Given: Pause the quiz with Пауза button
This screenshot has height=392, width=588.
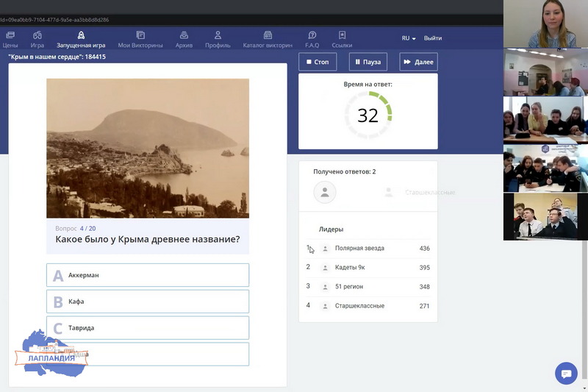Looking at the screenshot, I should pyautogui.click(x=368, y=62).
